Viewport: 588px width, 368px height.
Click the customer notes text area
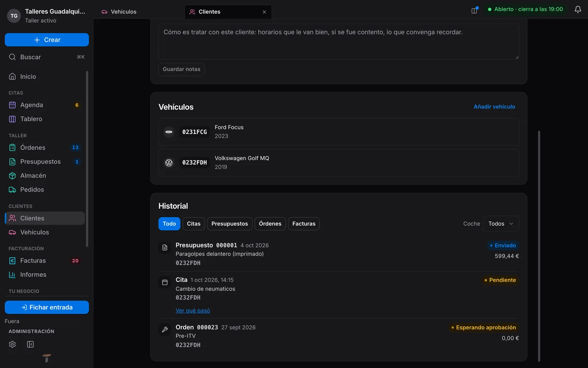point(338,42)
